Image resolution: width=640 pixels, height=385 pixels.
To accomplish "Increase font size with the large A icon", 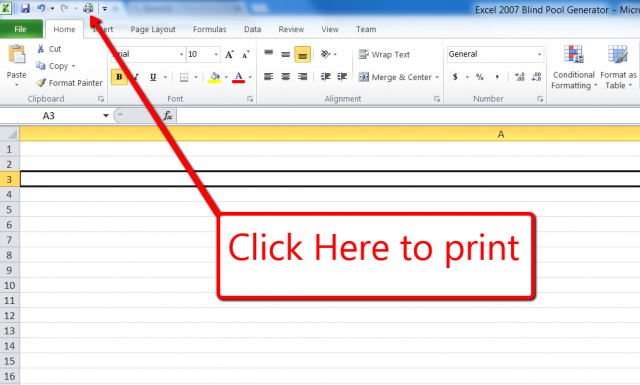I will point(230,54).
